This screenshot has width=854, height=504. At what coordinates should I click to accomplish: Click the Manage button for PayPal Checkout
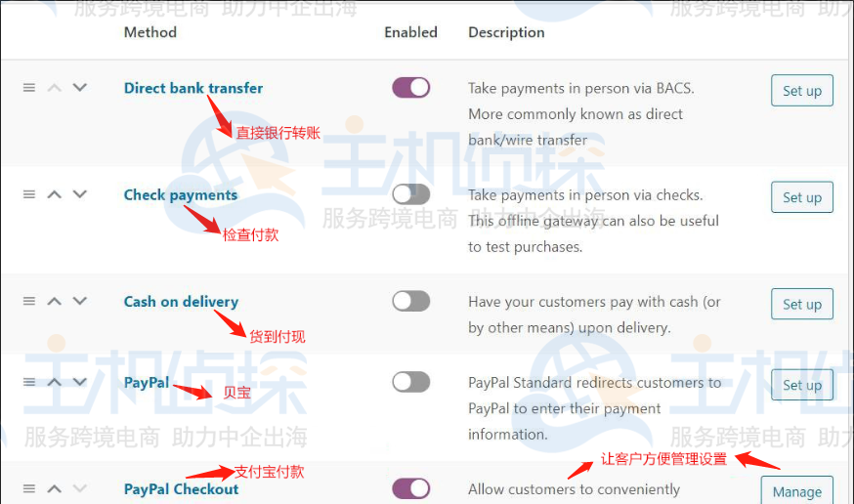796,490
